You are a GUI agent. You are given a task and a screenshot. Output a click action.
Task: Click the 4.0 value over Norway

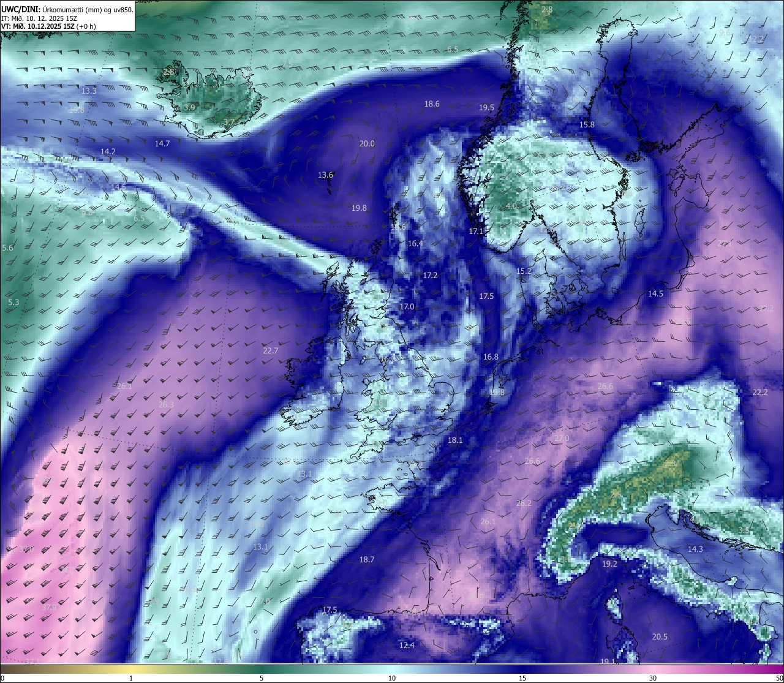pyautogui.click(x=511, y=206)
